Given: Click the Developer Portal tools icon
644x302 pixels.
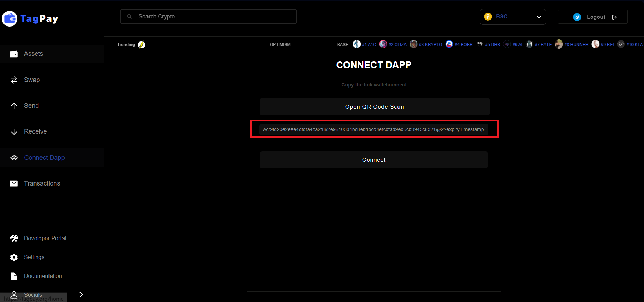Looking at the screenshot, I should 14,239.
